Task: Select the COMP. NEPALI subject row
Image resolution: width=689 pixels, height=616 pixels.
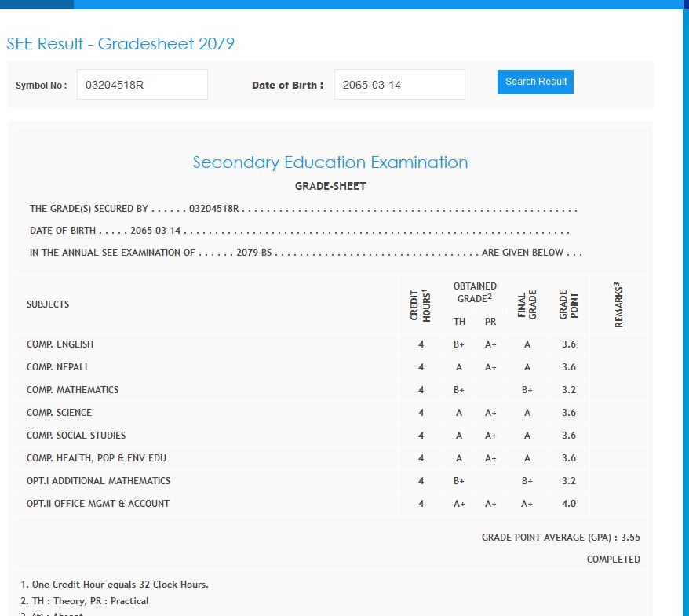Action: (x=57, y=367)
